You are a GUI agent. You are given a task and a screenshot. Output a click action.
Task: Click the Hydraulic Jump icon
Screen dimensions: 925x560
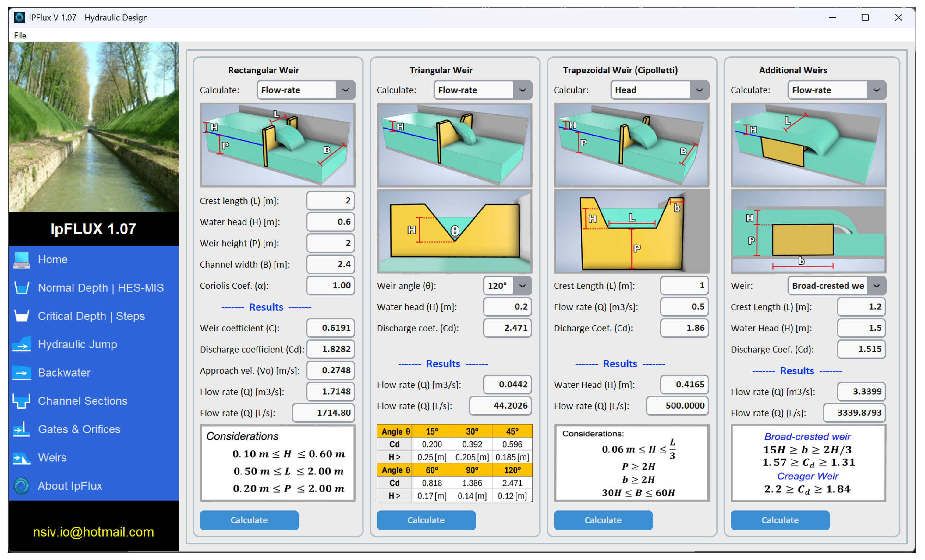21,345
